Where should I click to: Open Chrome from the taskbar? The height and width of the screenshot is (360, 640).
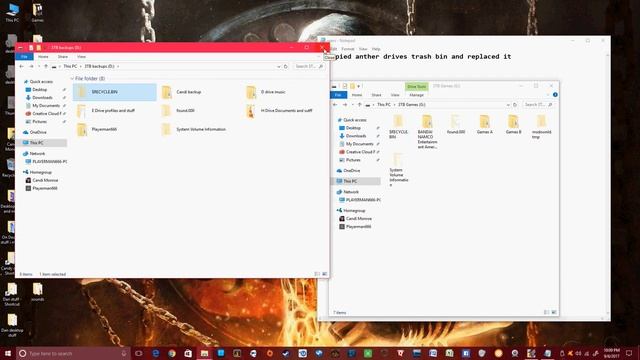[172, 353]
